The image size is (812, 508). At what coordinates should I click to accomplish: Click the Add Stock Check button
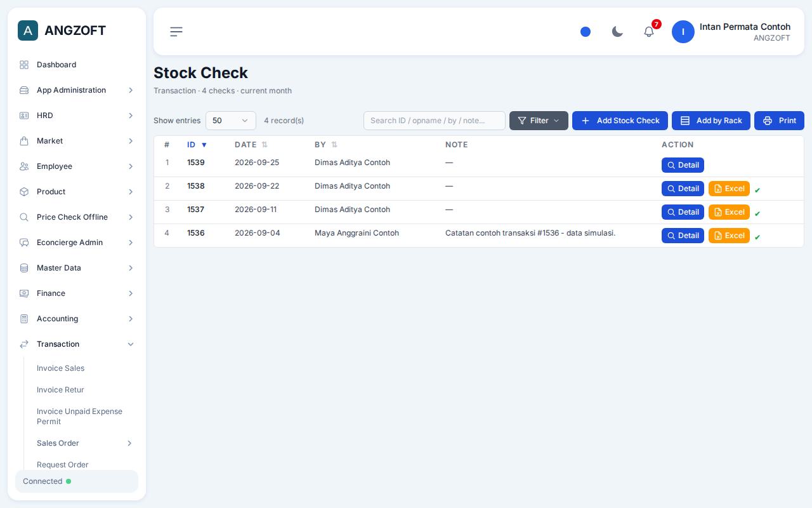[x=620, y=121]
